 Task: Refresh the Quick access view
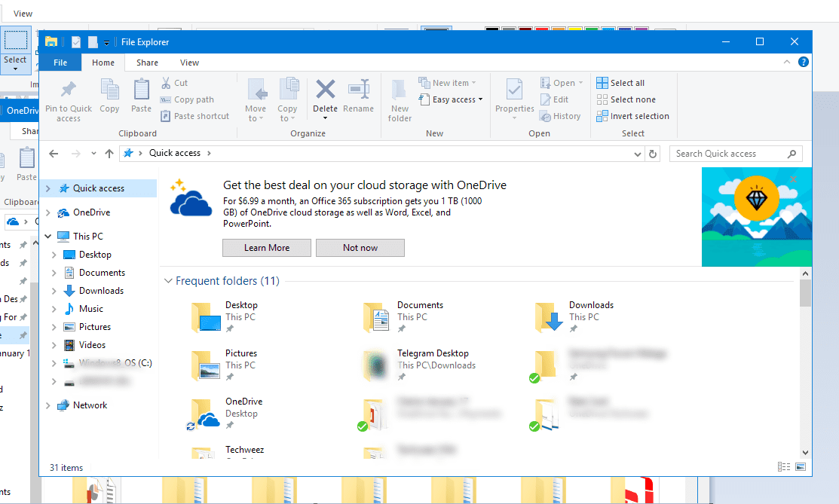pos(653,154)
